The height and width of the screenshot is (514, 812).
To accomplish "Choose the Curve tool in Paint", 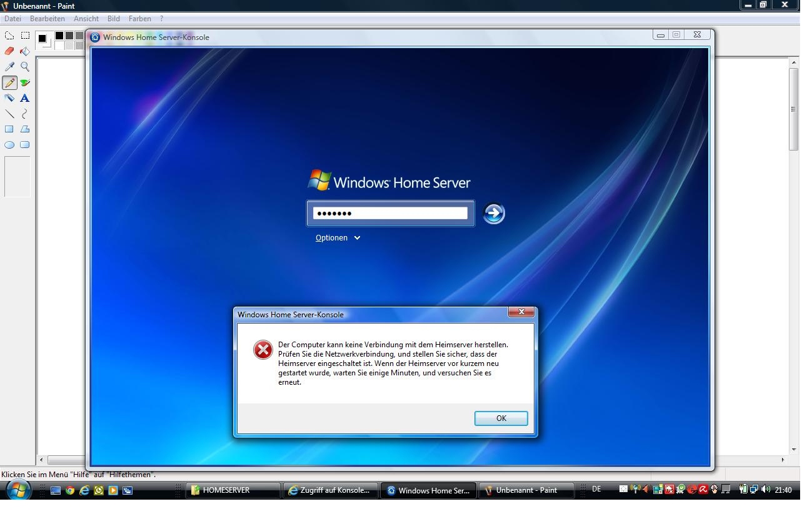I will coord(25,114).
